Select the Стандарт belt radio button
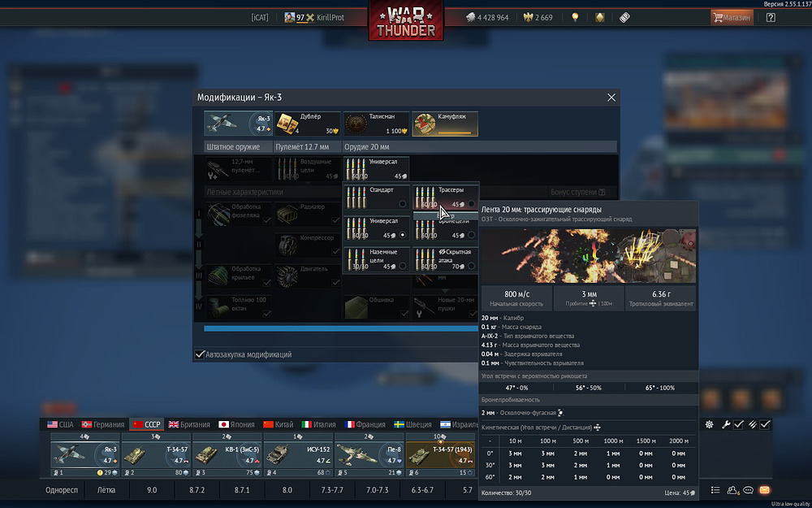 [403, 204]
